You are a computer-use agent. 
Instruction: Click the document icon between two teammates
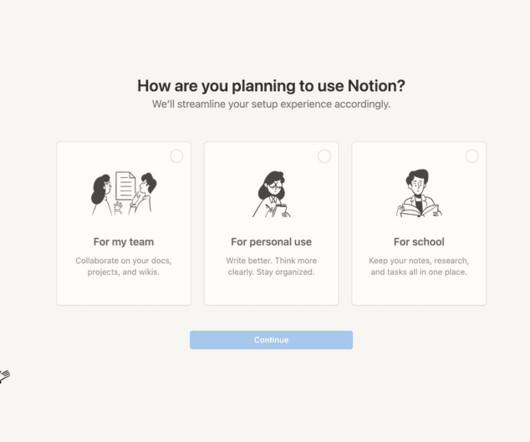(x=125, y=186)
